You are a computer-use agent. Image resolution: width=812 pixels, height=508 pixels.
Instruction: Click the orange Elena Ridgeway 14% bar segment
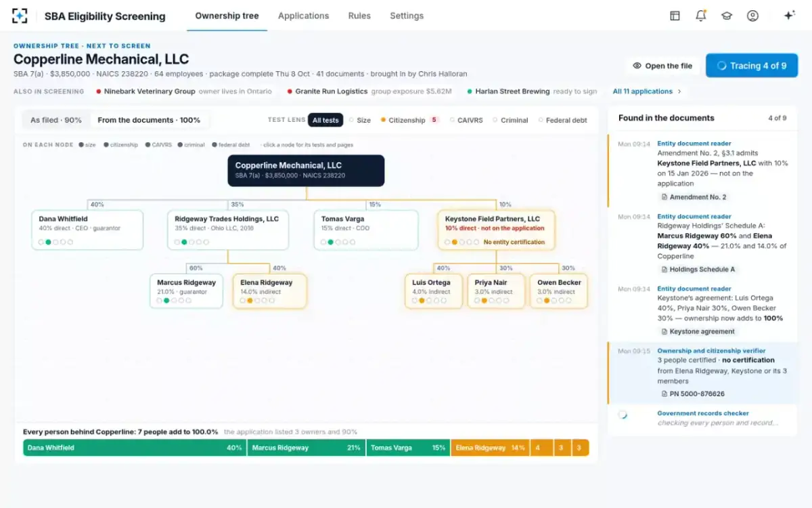[x=490, y=448]
